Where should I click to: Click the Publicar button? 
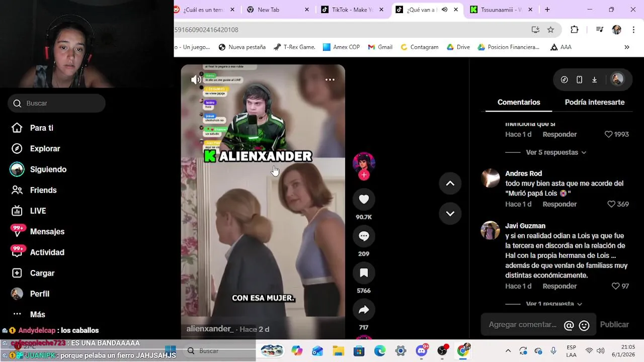614,325
